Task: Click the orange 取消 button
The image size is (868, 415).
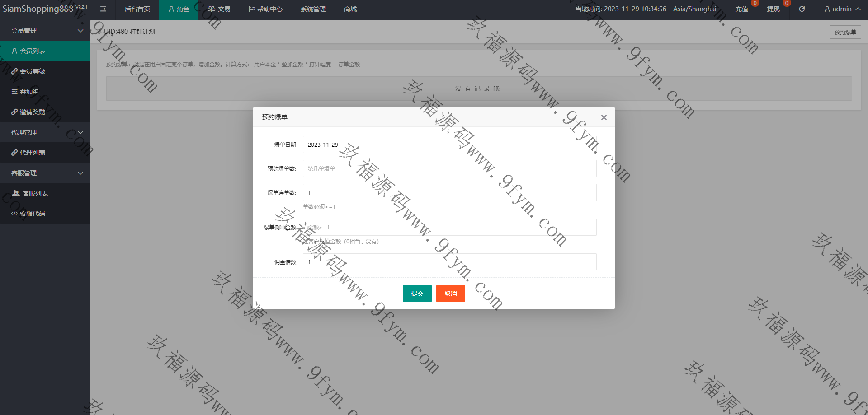Action: click(x=450, y=294)
